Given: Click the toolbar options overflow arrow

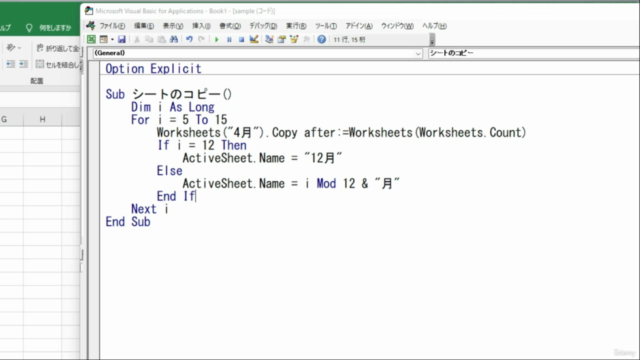Looking at the screenshot, I should 432,40.
